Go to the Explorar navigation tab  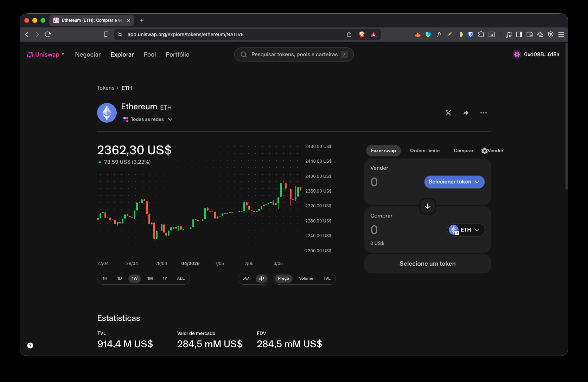122,54
